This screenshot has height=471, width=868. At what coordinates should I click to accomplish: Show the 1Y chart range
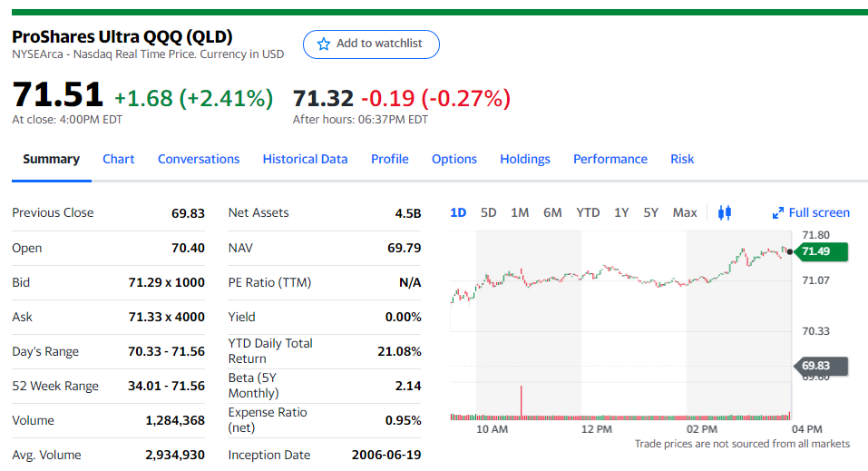(x=621, y=212)
